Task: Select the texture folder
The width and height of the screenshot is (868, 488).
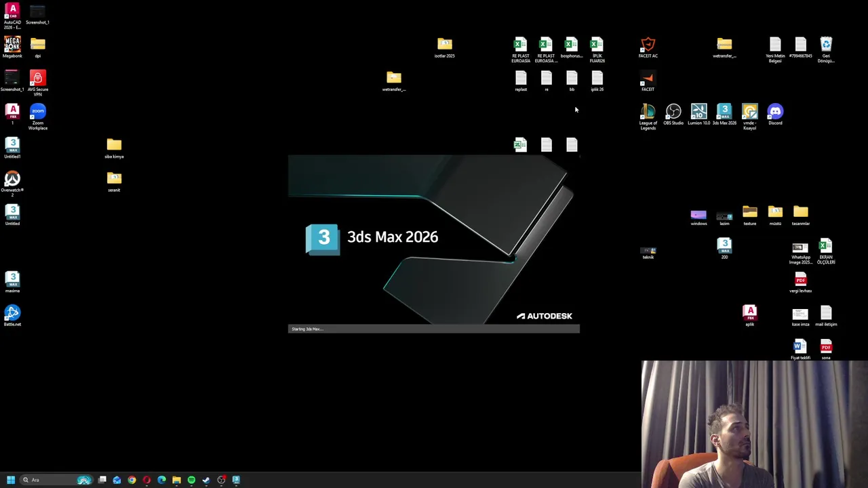Action: coord(749,215)
